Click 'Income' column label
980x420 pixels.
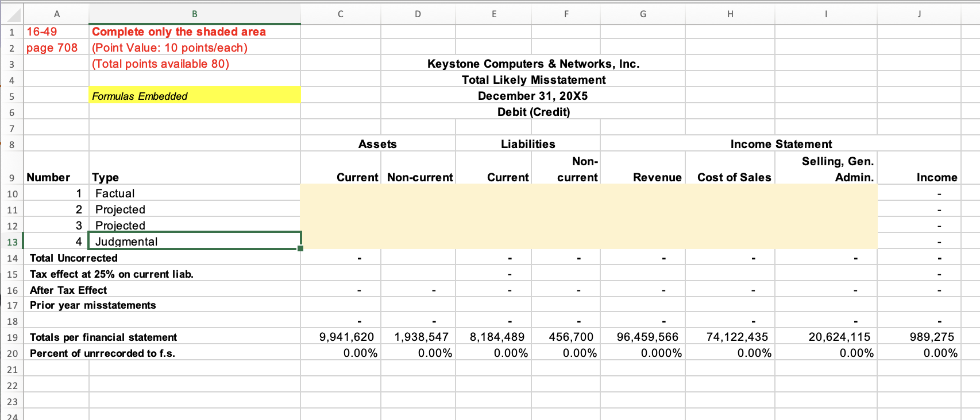coord(937,177)
